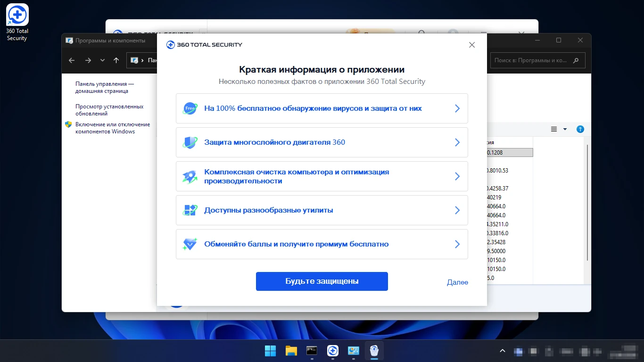The width and height of the screenshot is (644, 362).
Task: Click the address bar breadcrumb chevron
Action: (x=143, y=60)
